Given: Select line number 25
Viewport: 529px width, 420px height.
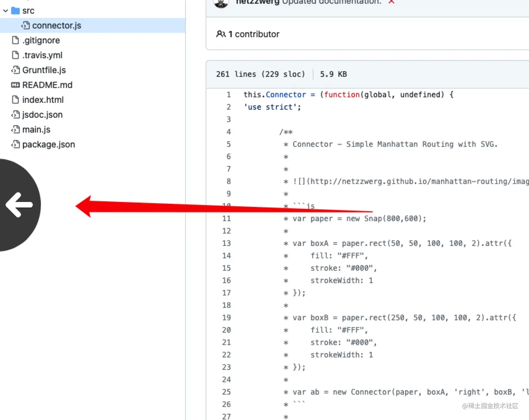Looking at the screenshot, I should point(227,392).
